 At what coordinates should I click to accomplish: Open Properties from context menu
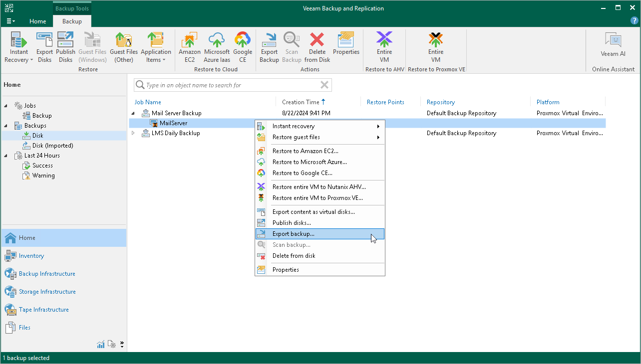320,270
